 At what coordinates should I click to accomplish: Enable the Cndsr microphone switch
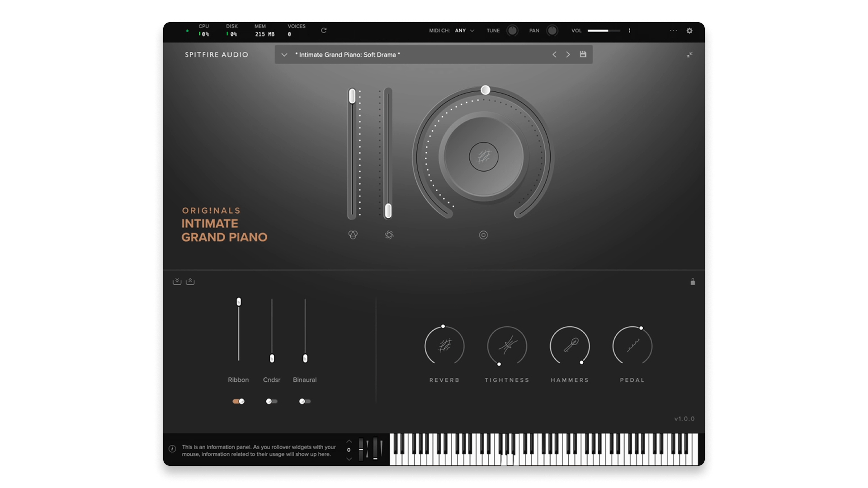click(272, 401)
